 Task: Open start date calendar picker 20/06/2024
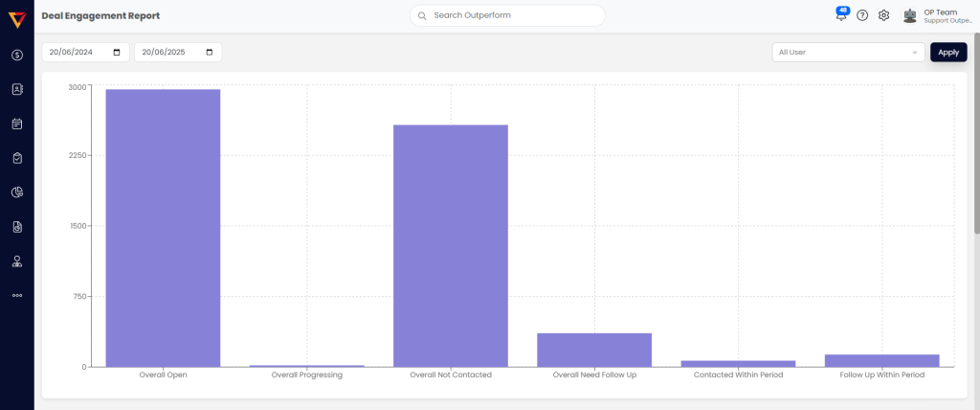click(x=117, y=53)
